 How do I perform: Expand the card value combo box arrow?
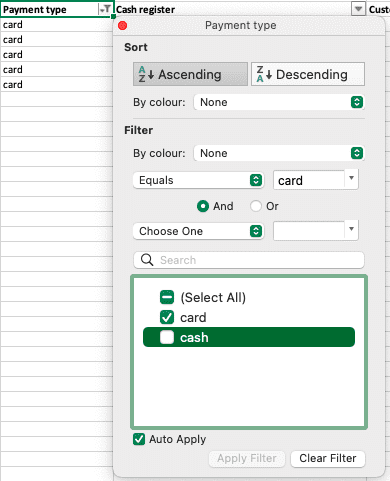click(x=351, y=178)
